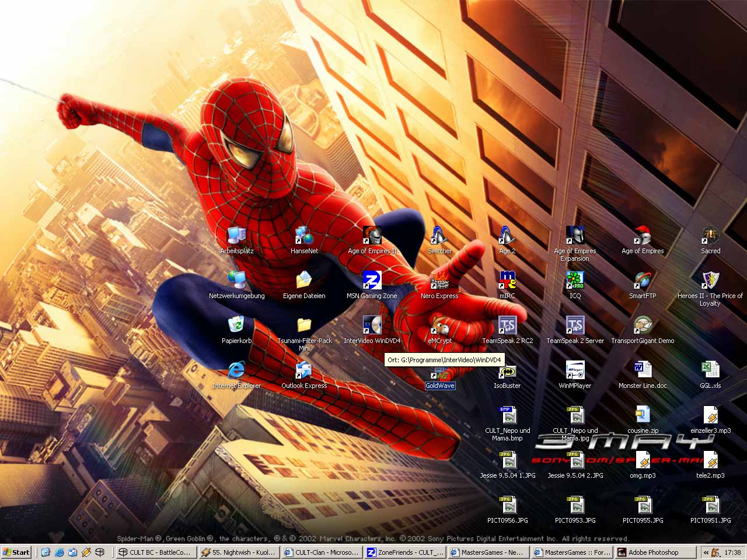Select the TeamSpeak 2 RC2 shortcut
The image size is (747, 560).
click(507, 330)
